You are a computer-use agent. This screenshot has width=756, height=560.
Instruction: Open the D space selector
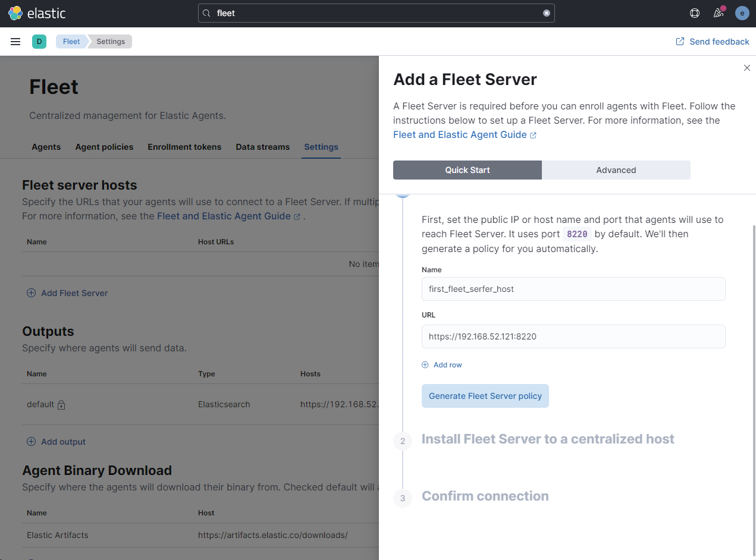[39, 42]
